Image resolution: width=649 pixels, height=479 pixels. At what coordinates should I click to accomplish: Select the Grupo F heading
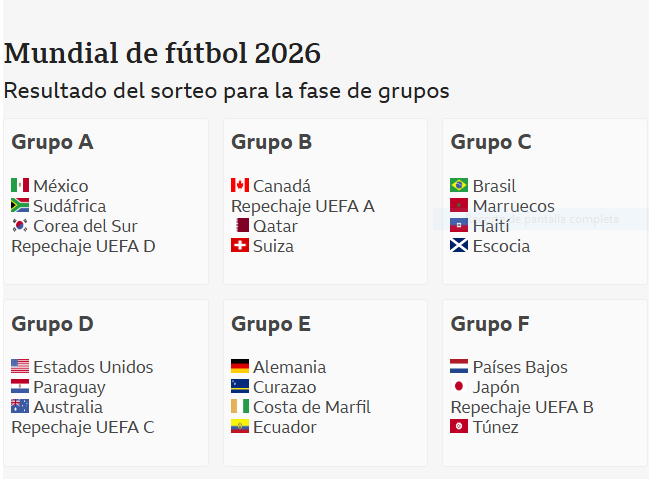click(490, 324)
